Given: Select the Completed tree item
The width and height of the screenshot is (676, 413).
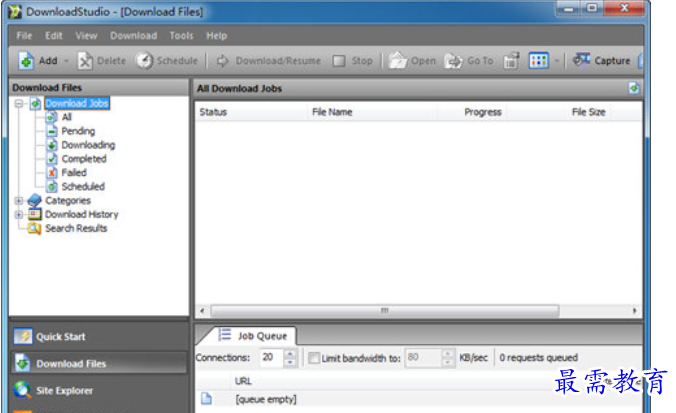Looking at the screenshot, I should tap(84, 159).
